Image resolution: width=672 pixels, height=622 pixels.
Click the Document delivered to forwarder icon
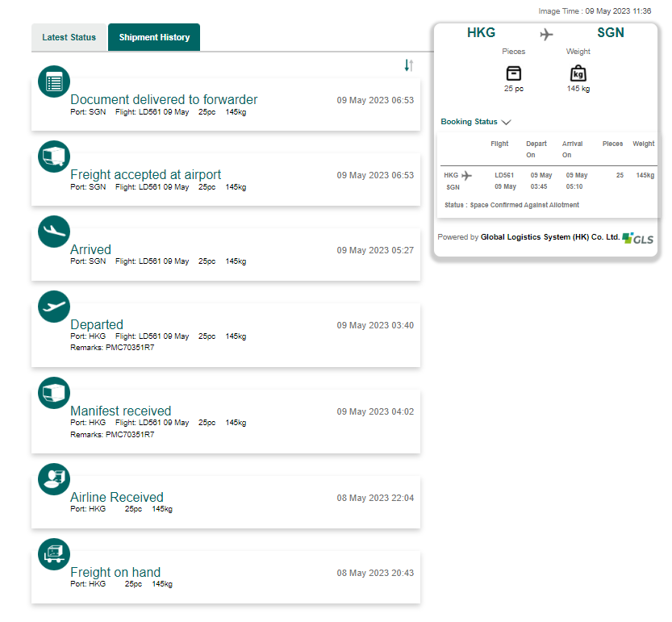[54, 81]
